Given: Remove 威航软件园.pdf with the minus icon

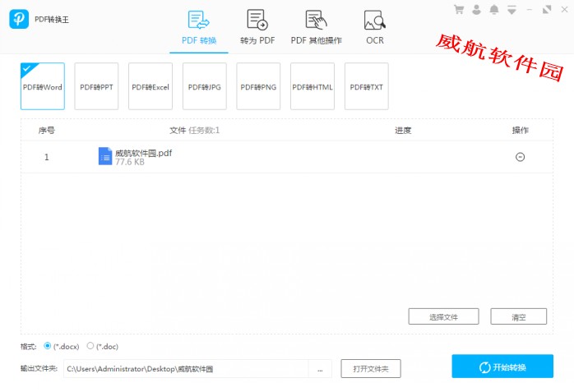Looking at the screenshot, I should (x=520, y=157).
